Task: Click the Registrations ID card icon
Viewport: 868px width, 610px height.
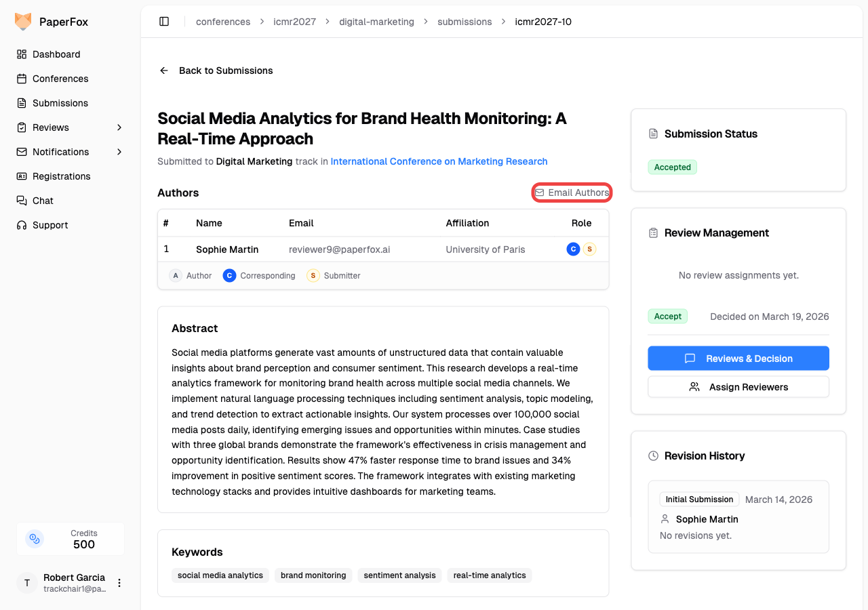Action: point(22,176)
